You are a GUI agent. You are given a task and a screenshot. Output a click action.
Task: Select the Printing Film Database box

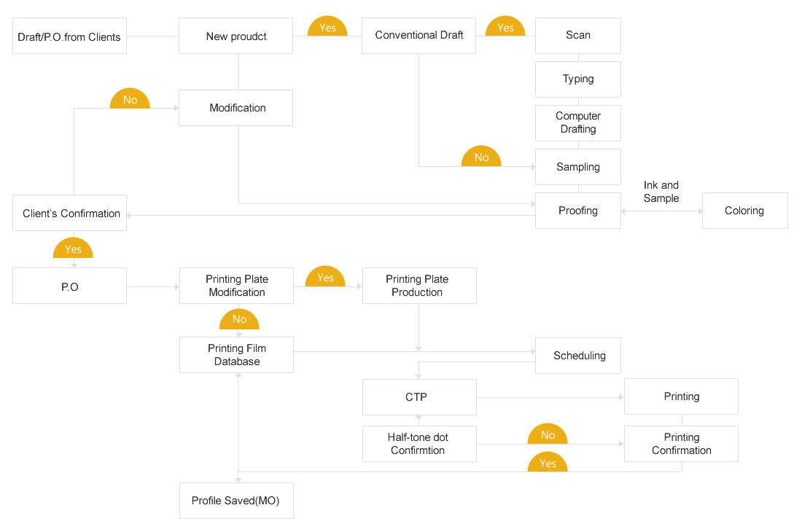pyautogui.click(x=236, y=355)
